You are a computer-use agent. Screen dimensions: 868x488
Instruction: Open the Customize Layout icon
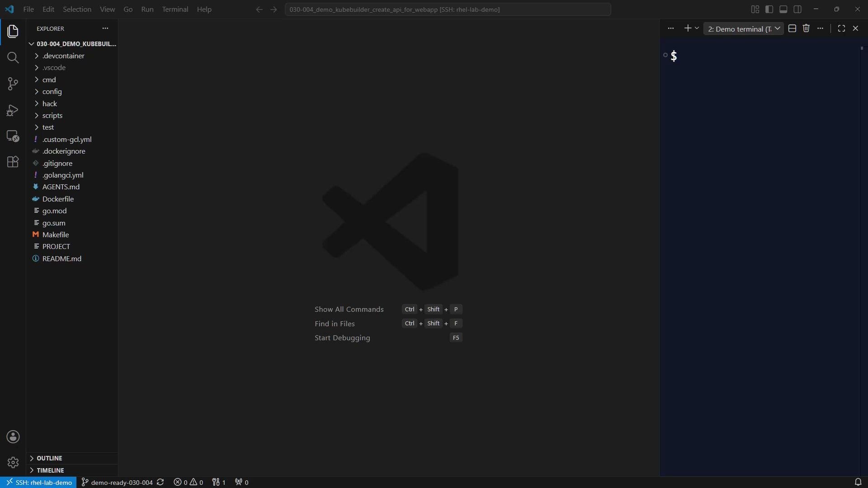pyautogui.click(x=755, y=9)
